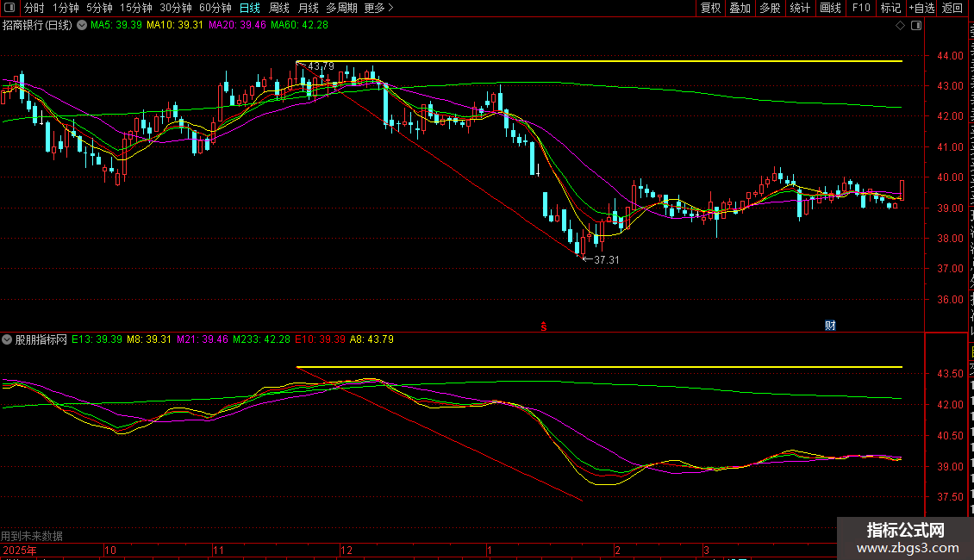The width and height of the screenshot is (974, 560).
Task: Click the M21: 39.46 indicator value
Action: (203, 339)
